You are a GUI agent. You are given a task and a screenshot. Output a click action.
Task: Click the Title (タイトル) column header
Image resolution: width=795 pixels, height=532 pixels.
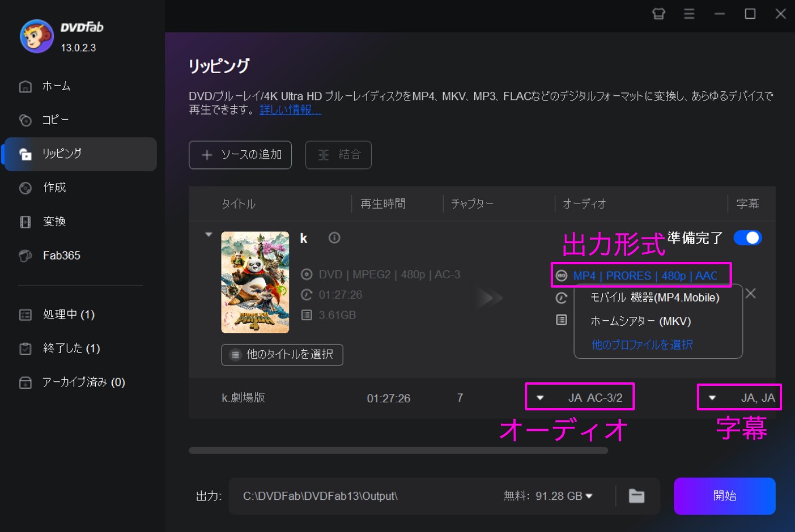[238, 204]
